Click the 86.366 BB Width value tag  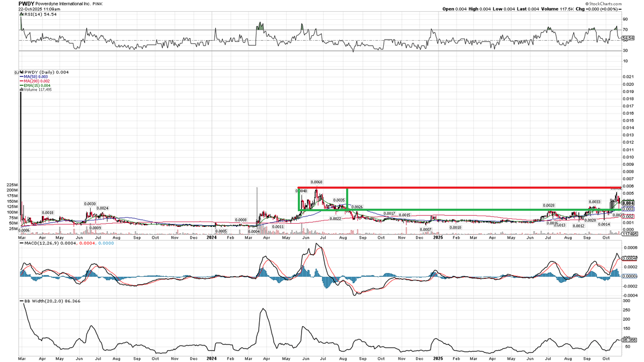[x=628, y=339]
